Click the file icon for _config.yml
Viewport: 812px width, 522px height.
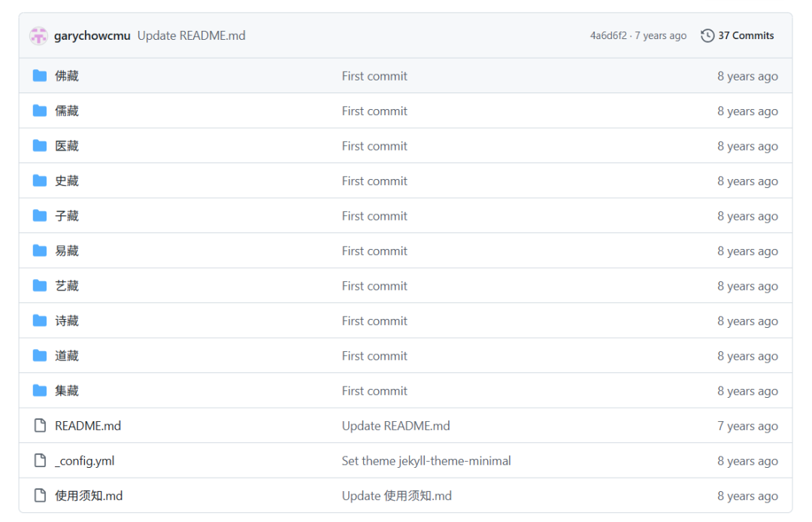point(40,460)
